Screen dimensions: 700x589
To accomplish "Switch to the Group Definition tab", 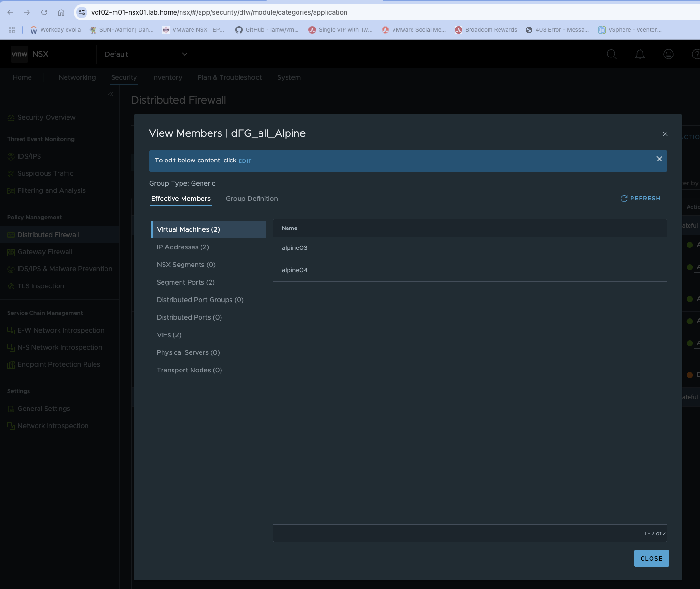I will tap(251, 199).
